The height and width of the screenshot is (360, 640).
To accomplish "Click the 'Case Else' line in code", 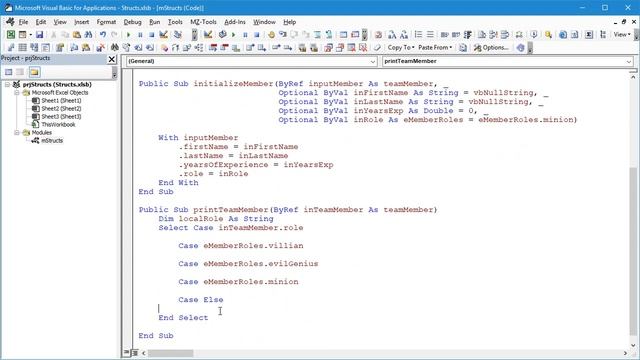I will [200, 300].
